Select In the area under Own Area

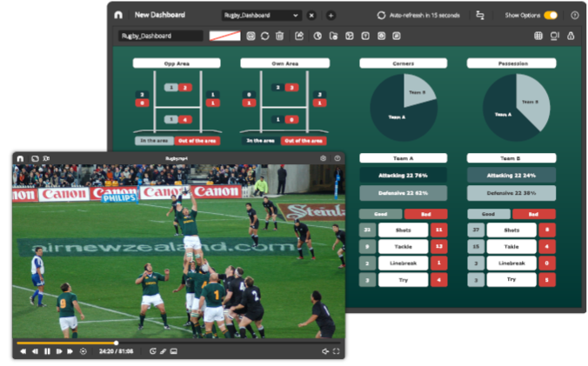click(x=260, y=140)
